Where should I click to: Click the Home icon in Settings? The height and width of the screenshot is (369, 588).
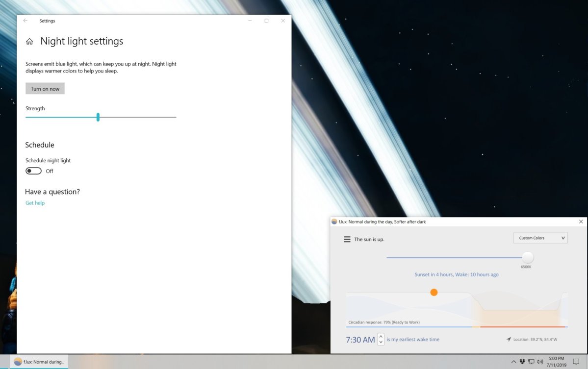point(30,42)
